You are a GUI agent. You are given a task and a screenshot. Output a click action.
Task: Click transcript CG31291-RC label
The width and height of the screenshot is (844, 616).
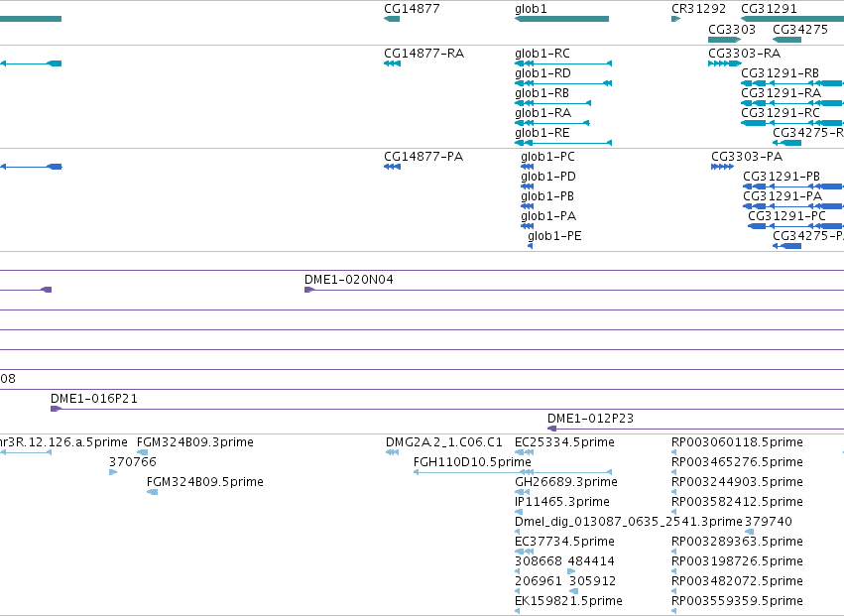(x=781, y=113)
